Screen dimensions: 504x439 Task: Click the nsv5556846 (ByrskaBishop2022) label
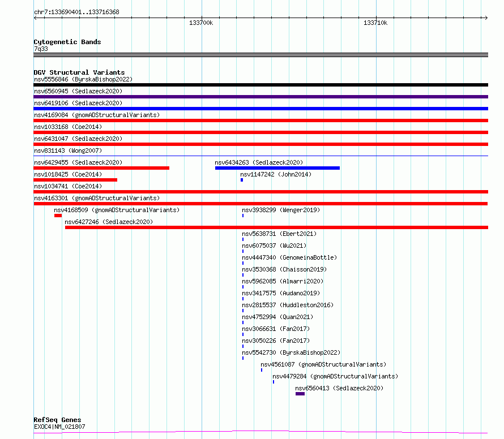pyautogui.click(x=83, y=79)
